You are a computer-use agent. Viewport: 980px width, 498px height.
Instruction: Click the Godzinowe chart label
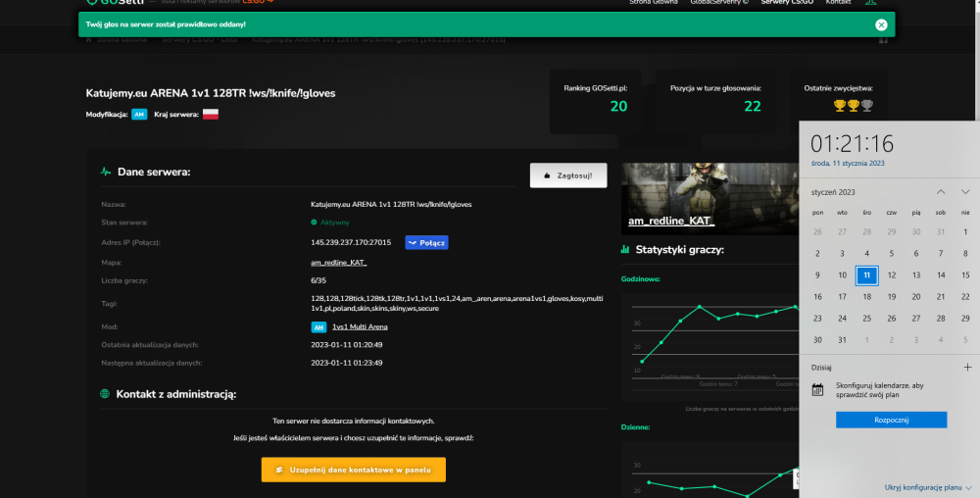click(641, 278)
